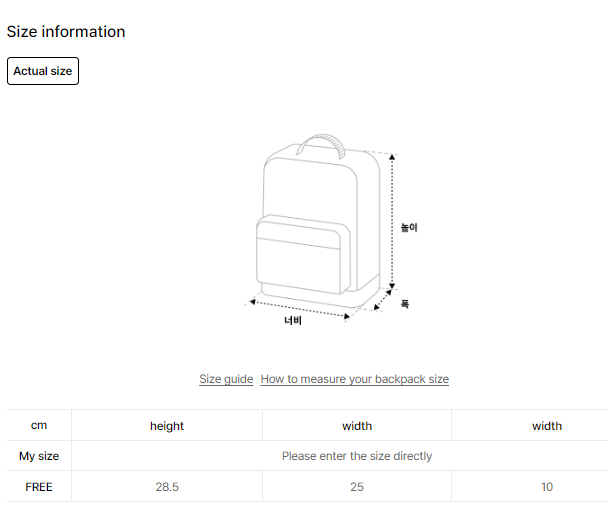The height and width of the screenshot is (505, 608).
Task: Click the 폭 depth label beside the backpack
Action: (405, 303)
